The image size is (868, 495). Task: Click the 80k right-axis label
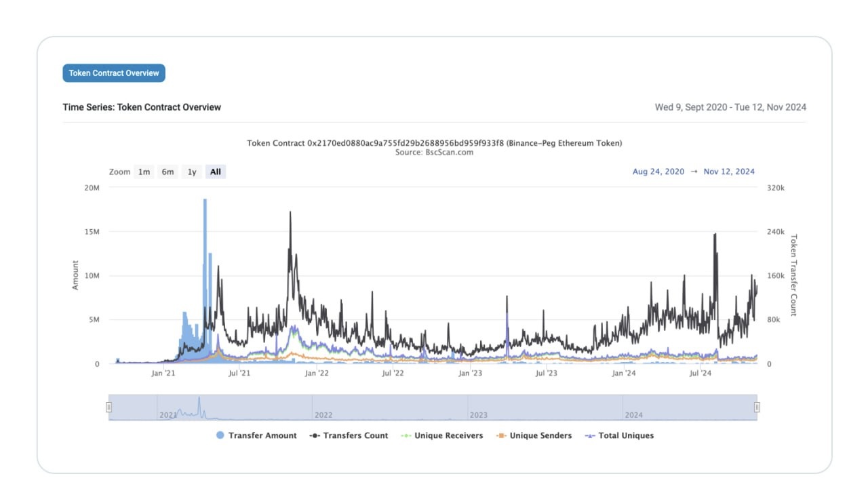click(x=774, y=320)
